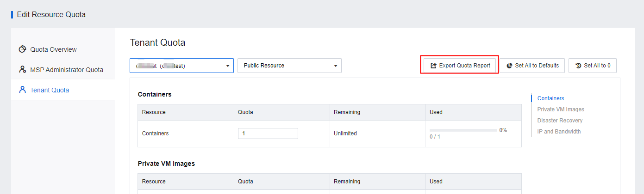Jump to Containers anchor link
Screen dimensions: 644x194
tap(550, 98)
